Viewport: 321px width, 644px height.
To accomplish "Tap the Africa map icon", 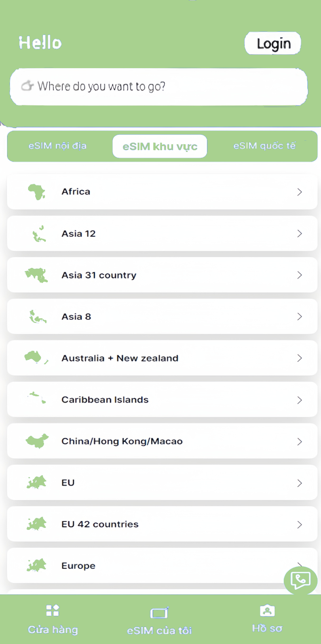I will coord(36,192).
